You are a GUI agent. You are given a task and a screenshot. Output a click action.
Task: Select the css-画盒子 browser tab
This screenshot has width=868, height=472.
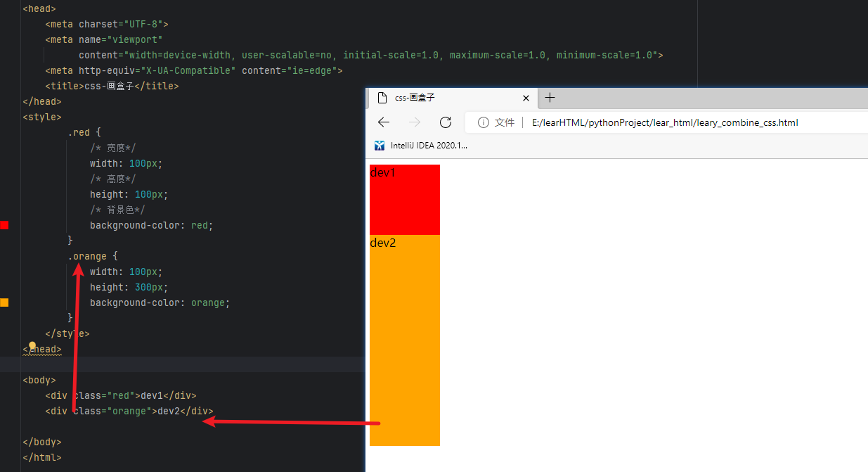[453, 98]
